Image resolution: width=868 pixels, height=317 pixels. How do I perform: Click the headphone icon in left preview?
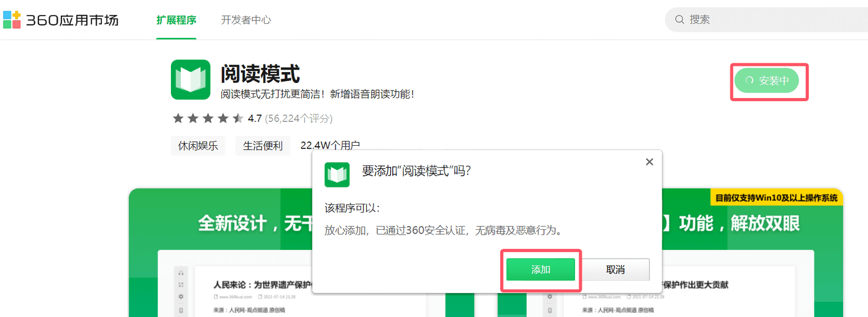click(x=181, y=273)
